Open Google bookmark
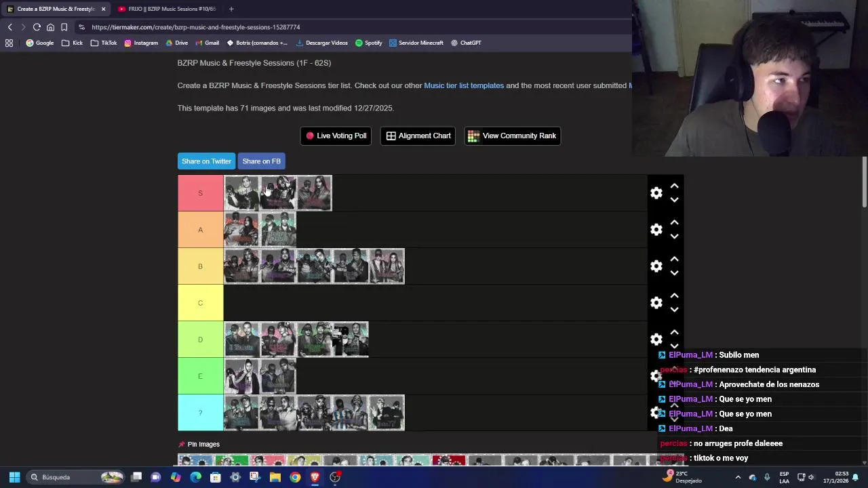The width and height of the screenshot is (868, 488). click(x=40, y=43)
